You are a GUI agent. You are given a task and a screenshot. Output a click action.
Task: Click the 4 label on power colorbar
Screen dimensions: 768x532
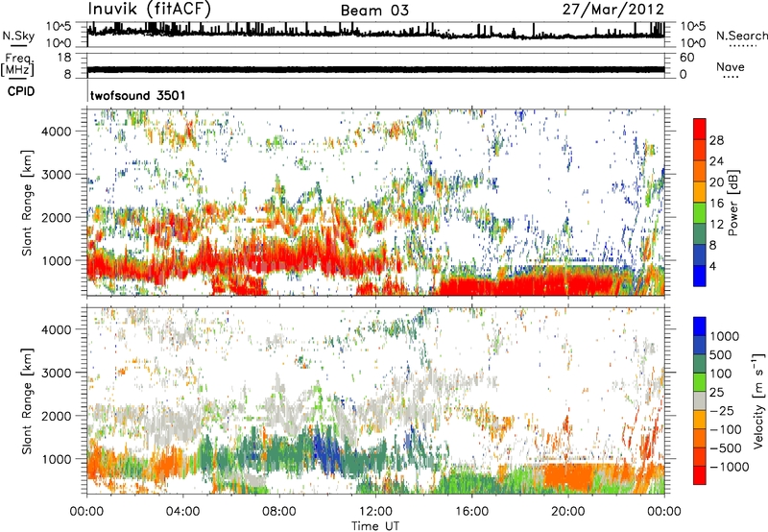pos(712,266)
